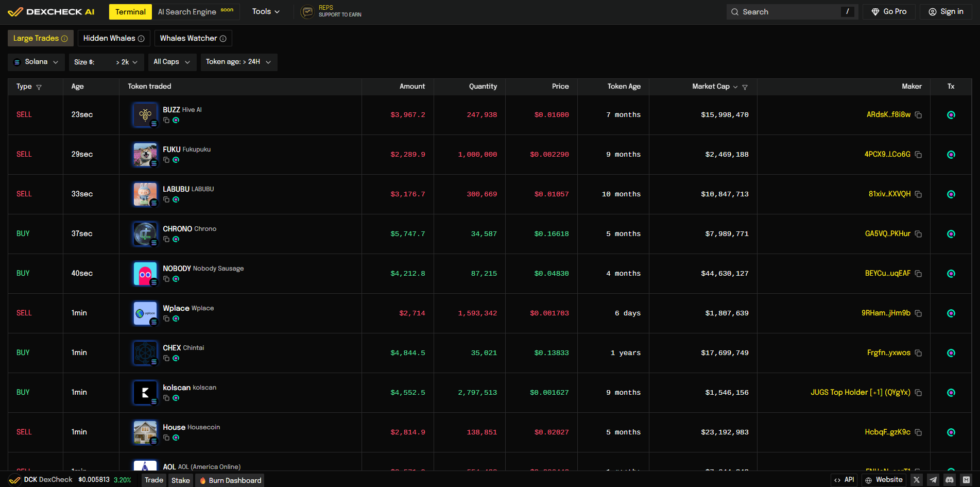
Task: Open the Token age 24H filter dropdown
Action: 238,62
